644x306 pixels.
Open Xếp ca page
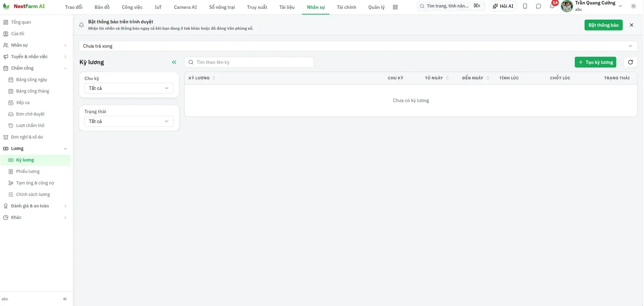pos(35,103)
